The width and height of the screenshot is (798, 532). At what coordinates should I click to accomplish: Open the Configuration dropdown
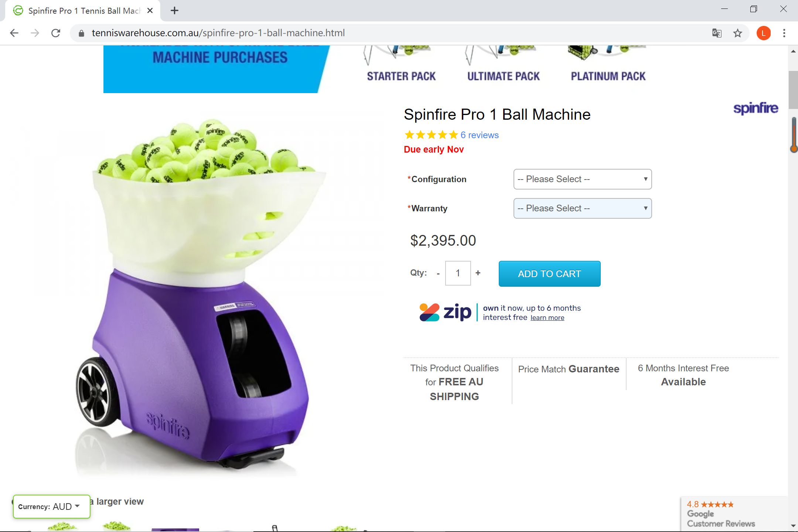coord(583,179)
